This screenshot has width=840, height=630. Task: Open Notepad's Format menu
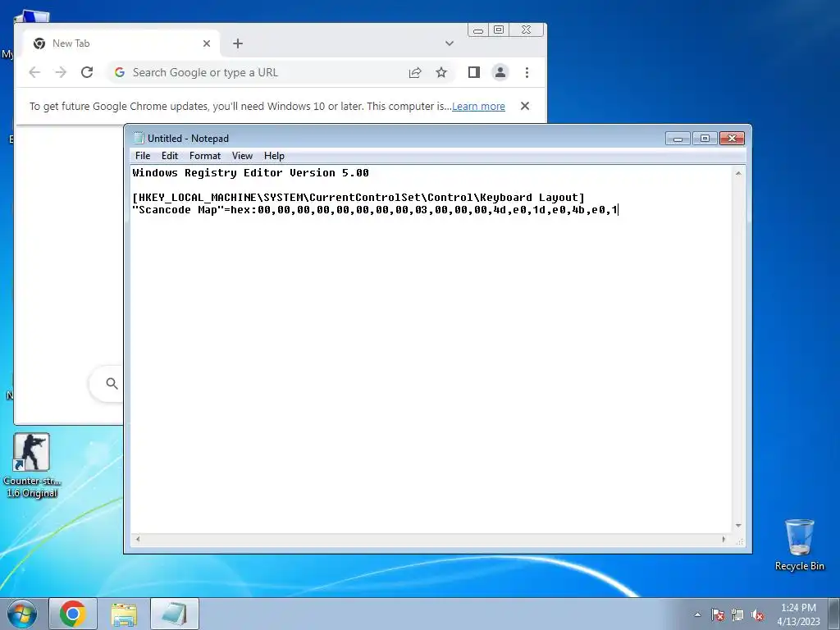pyautogui.click(x=204, y=156)
